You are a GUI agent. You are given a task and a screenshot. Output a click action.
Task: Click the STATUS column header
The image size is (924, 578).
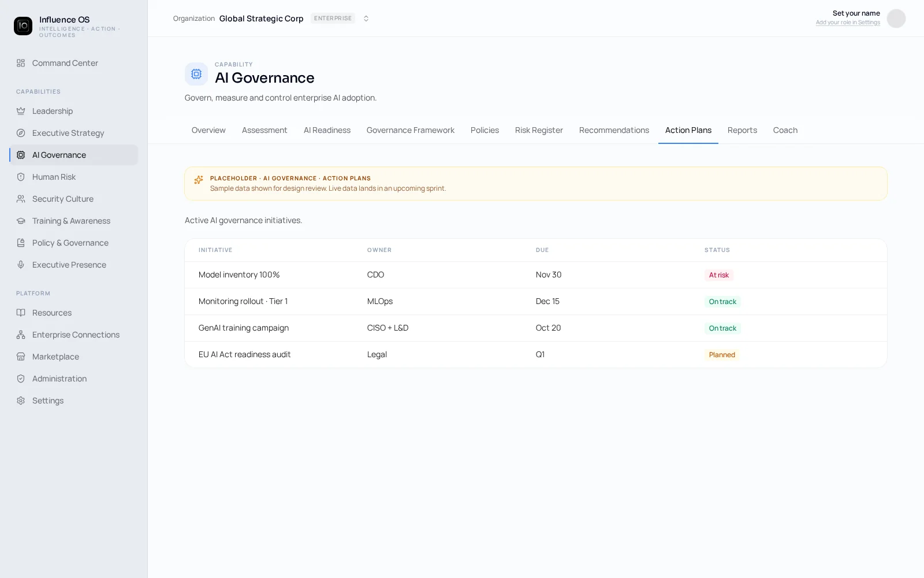click(x=717, y=250)
